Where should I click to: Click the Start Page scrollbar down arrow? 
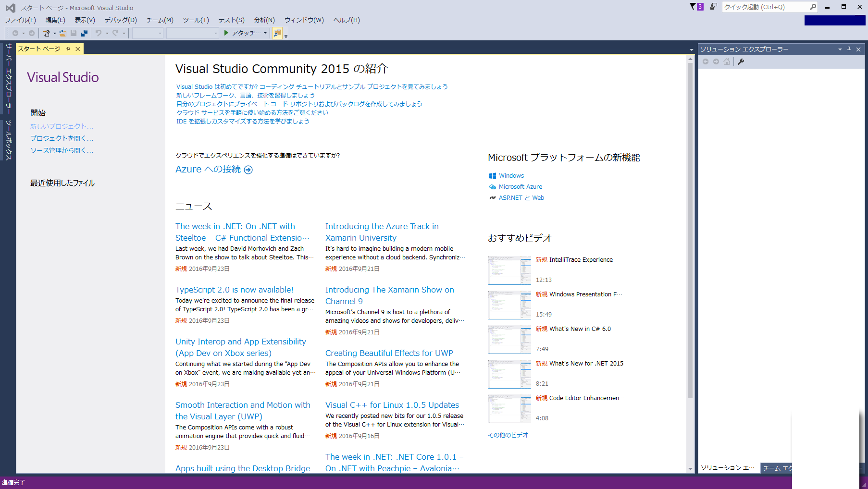tap(691, 469)
